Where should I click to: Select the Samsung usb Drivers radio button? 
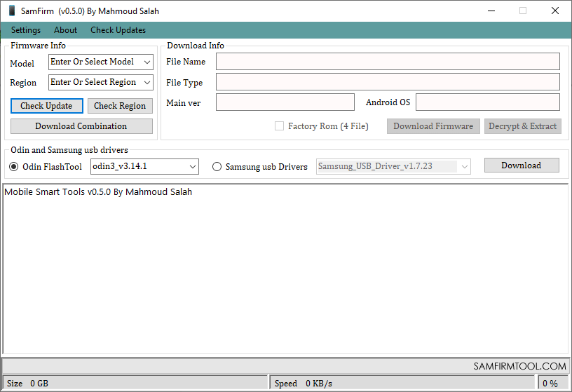[217, 167]
